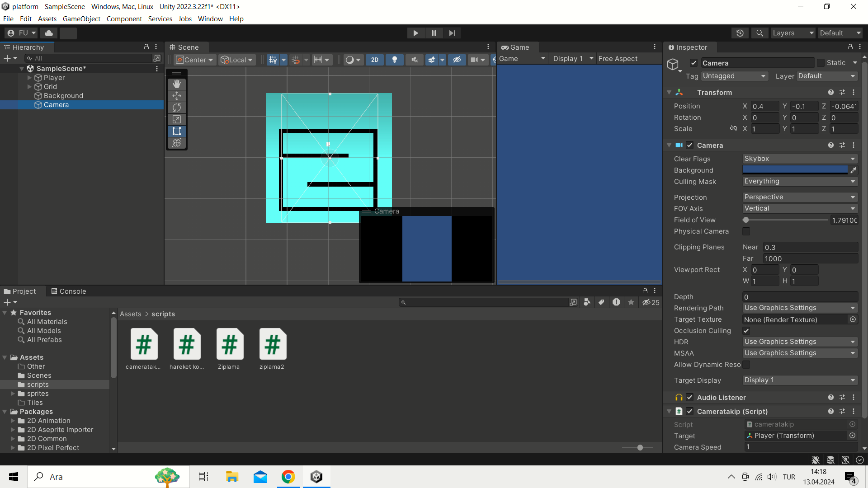The height and width of the screenshot is (488, 868).
Task: Open Chrome from the taskbar
Action: 288,477
